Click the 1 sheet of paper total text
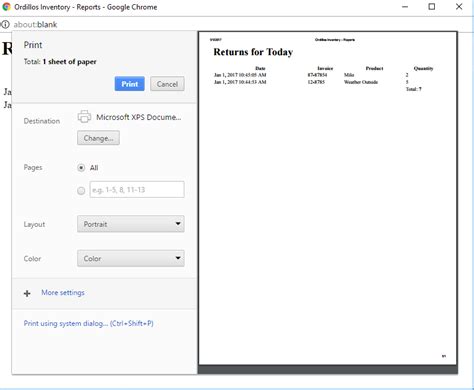 click(x=69, y=62)
